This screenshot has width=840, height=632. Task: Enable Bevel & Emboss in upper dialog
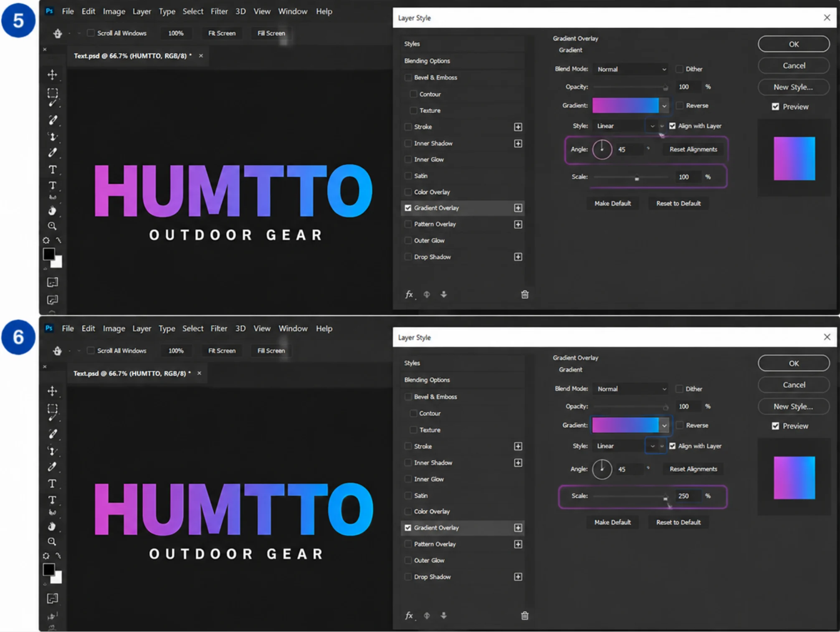(x=408, y=77)
